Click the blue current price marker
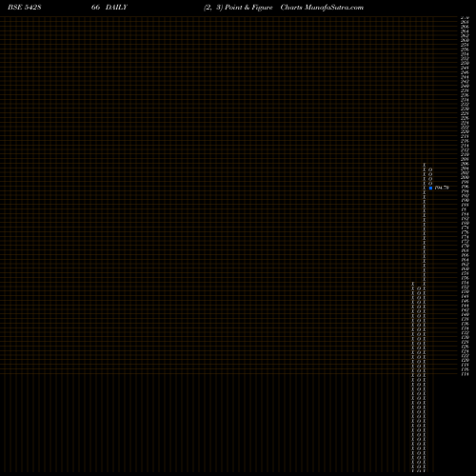Screen dimensions: 476x476 coord(430,188)
